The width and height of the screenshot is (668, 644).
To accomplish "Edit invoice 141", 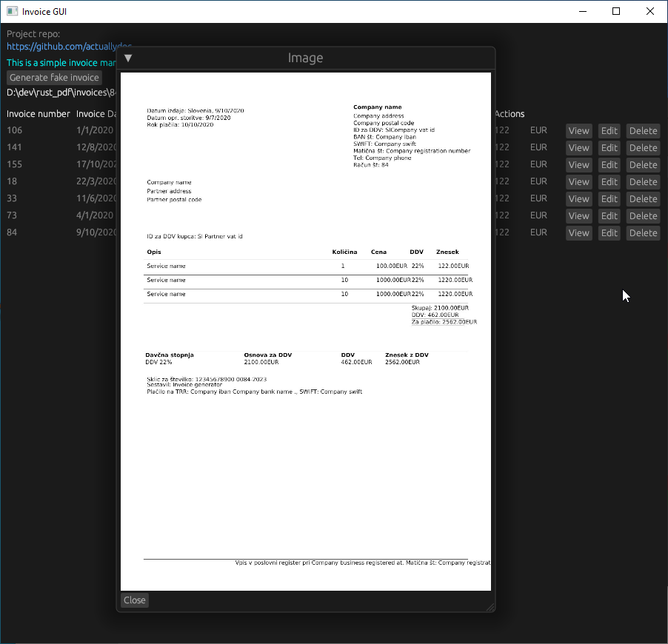I will [609, 148].
